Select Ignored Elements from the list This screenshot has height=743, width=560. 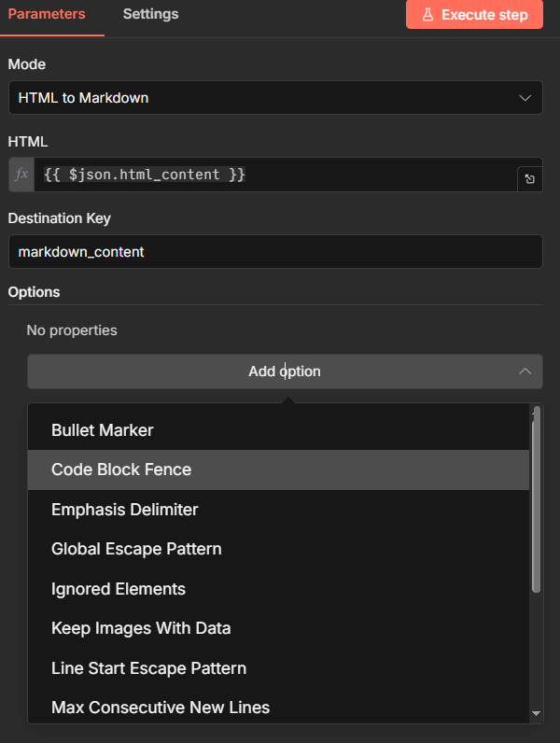point(119,589)
